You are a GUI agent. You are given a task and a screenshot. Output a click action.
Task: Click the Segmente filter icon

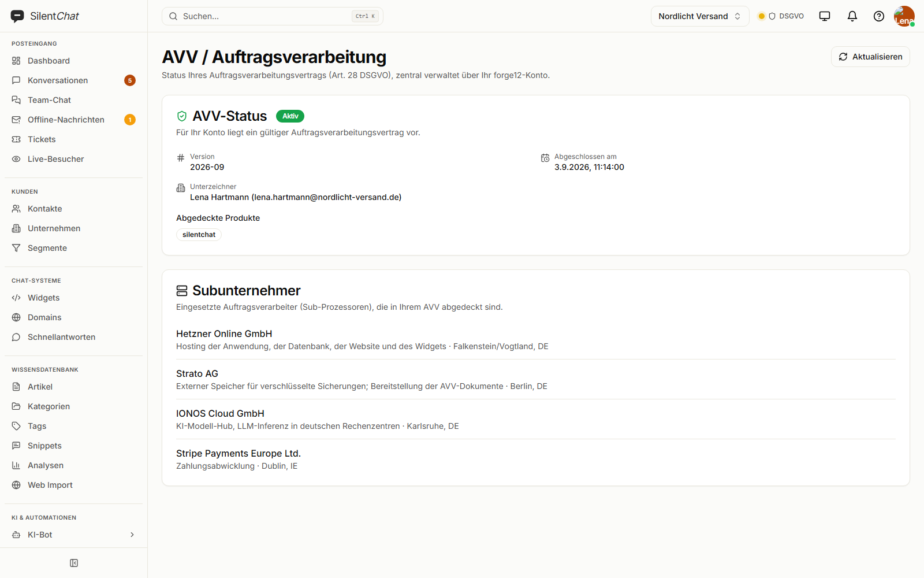click(x=16, y=248)
